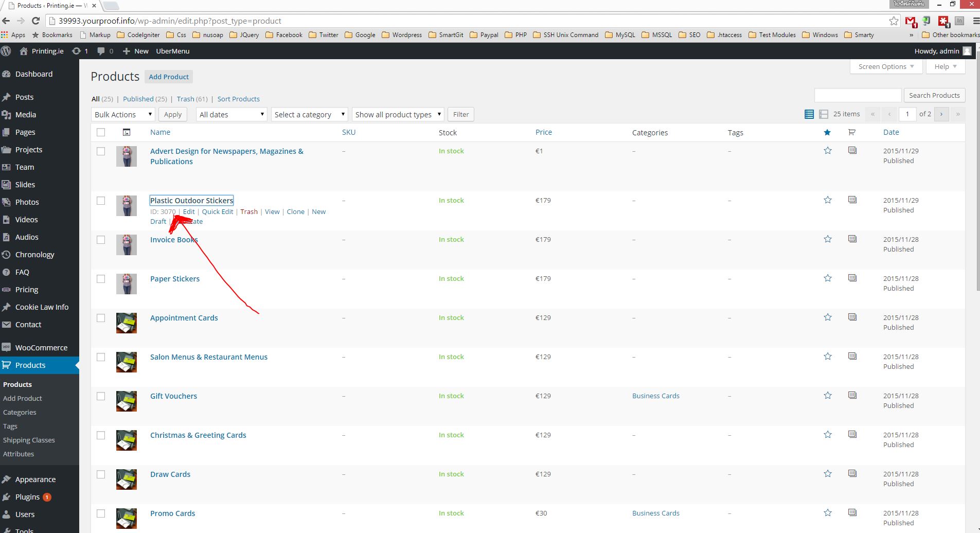
Task: Expand the Help panel
Action: click(946, 66)
